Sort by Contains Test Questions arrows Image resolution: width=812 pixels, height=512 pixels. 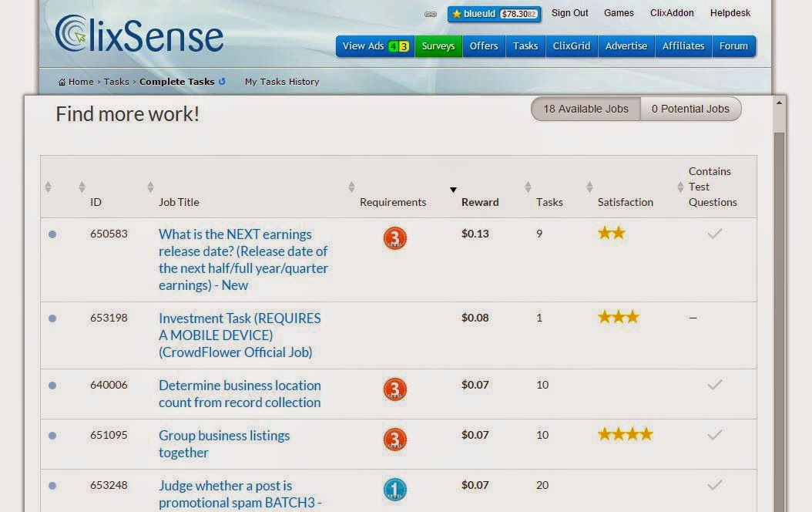[x=680, y=187]
